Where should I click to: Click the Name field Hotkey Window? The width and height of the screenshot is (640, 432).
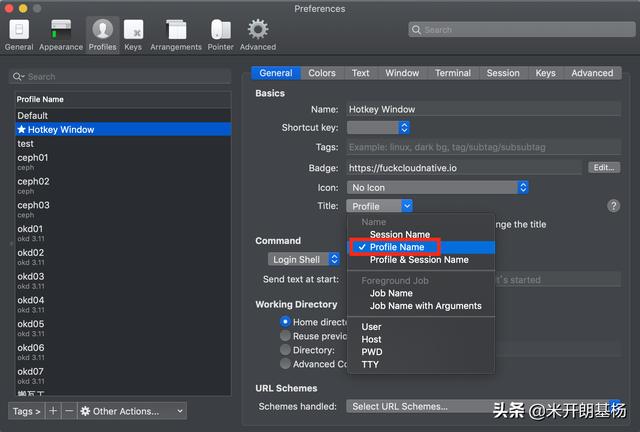tap(483, 109)
